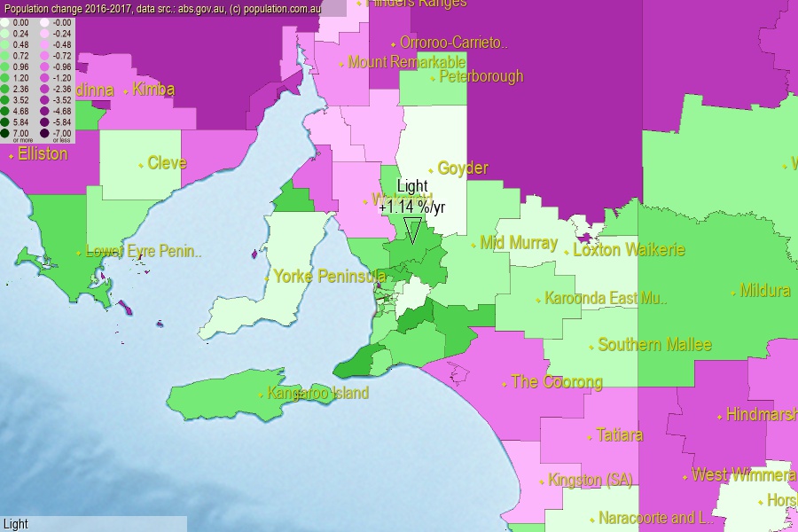Select the Cleve label
The height and width of the screenshot is (532, 798).
click(167, 163)
